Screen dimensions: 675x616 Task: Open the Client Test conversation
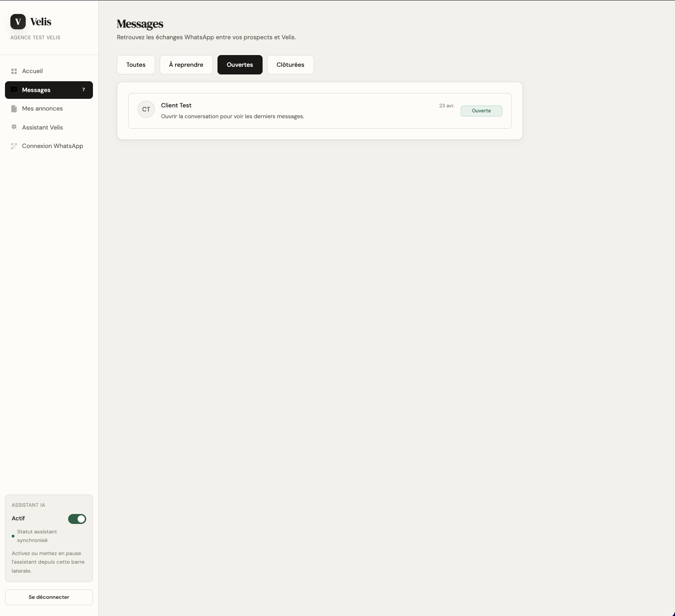pos(320,111)
